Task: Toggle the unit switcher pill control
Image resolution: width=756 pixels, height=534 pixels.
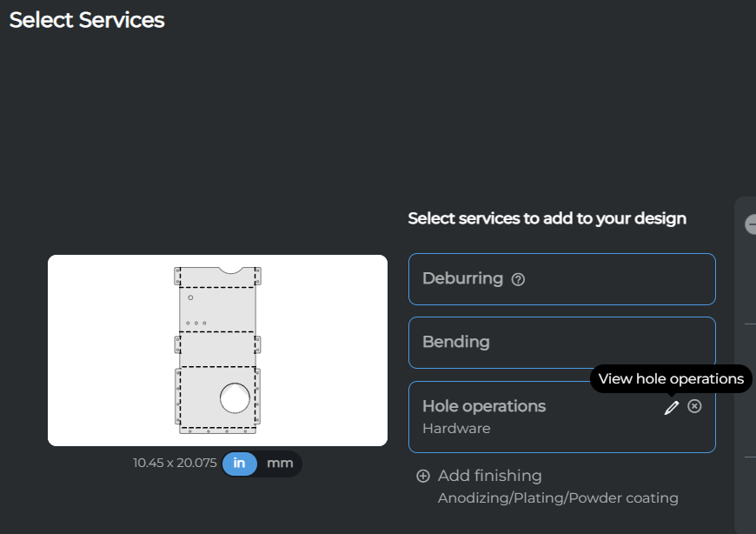Action: tap(261, 464)
